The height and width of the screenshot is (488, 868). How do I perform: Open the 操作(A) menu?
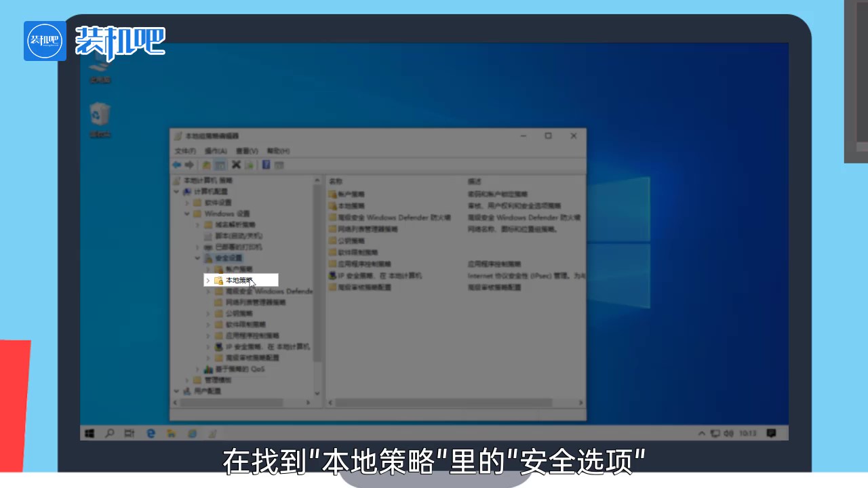(216, 150)
